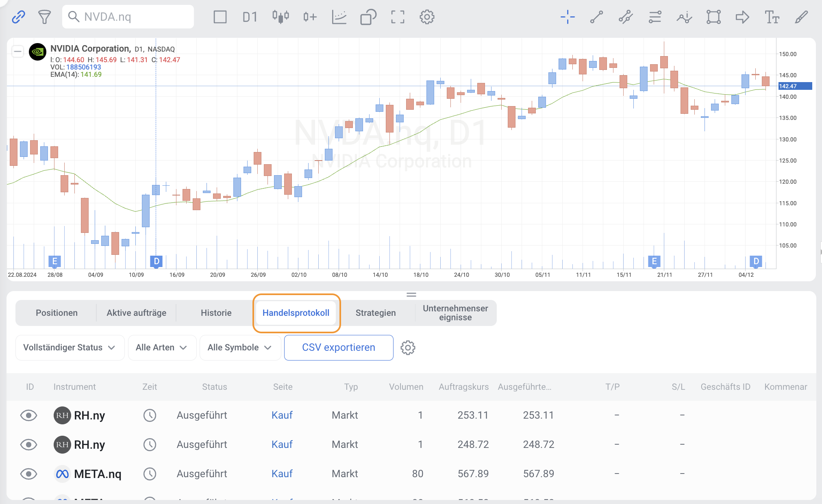Toggle eye icon for META.nq order
Viewport: 822px width, 504px height.
point(28,474)
